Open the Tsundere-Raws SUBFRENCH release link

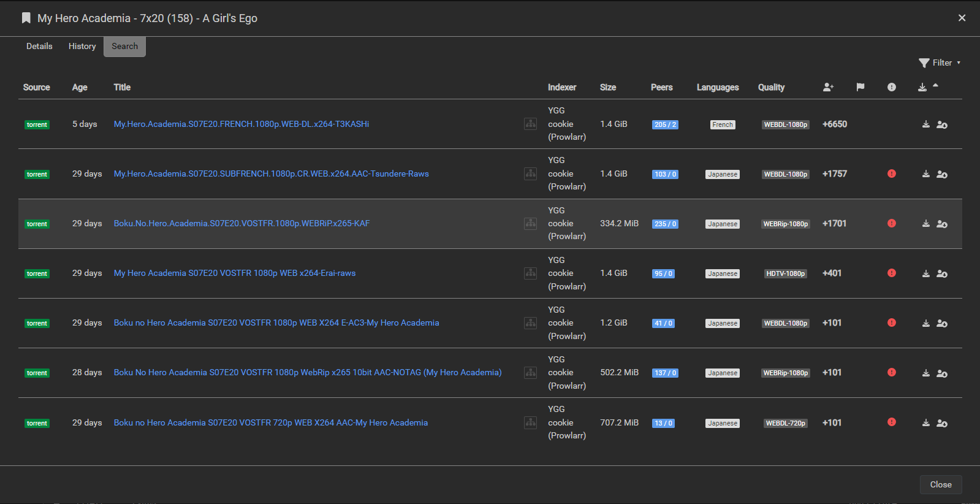[x=271, y=174]
